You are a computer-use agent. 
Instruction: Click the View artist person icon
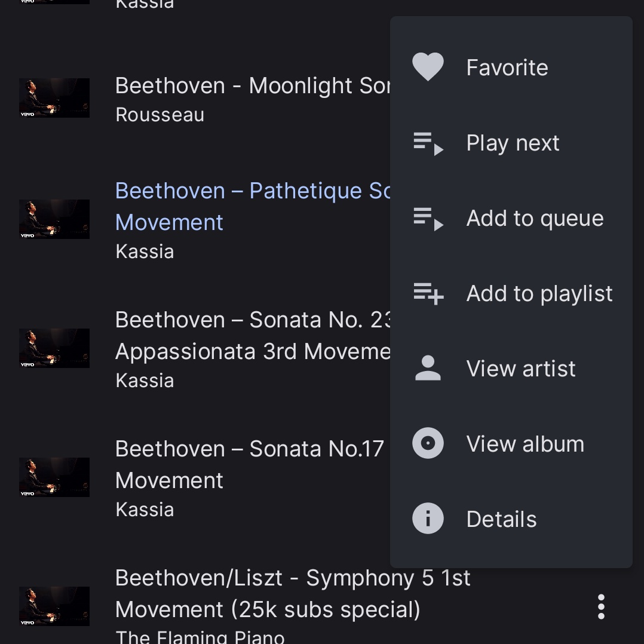point(428,369)
